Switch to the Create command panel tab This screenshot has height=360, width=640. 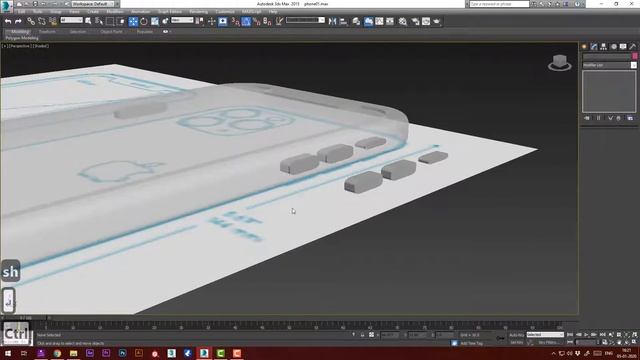click(584, 47)
